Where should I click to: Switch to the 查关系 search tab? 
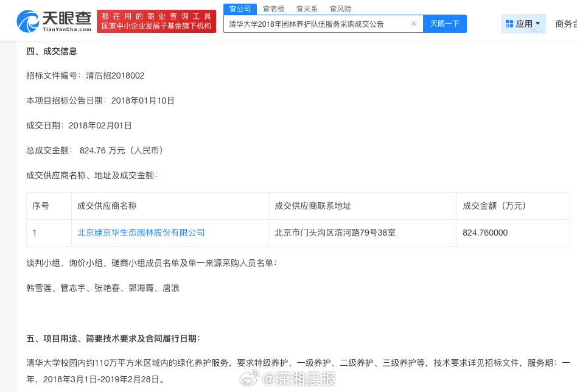point(307,9)
